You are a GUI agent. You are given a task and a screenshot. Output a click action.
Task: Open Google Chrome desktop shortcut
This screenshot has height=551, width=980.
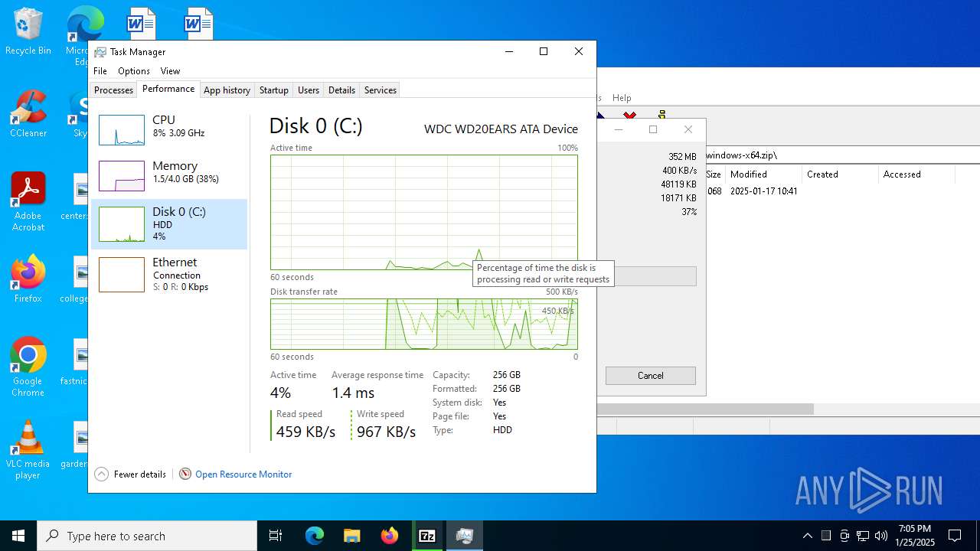tap(28, 367)
